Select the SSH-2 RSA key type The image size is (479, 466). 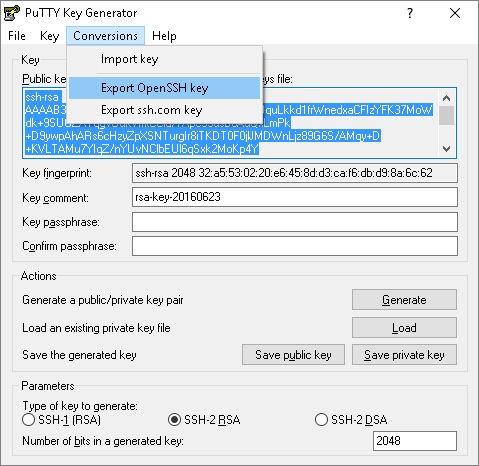[x=174, y=420]
